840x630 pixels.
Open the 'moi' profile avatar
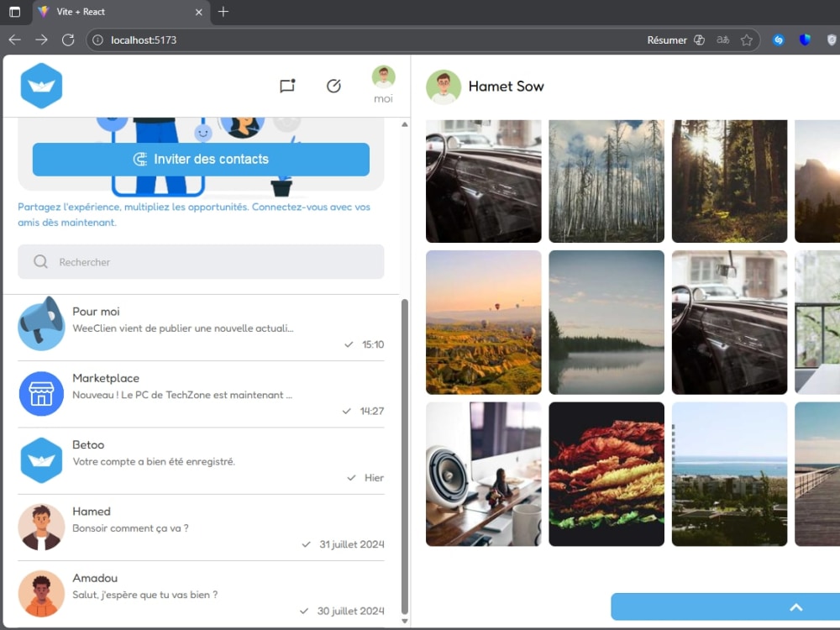(x=384, y=76)
